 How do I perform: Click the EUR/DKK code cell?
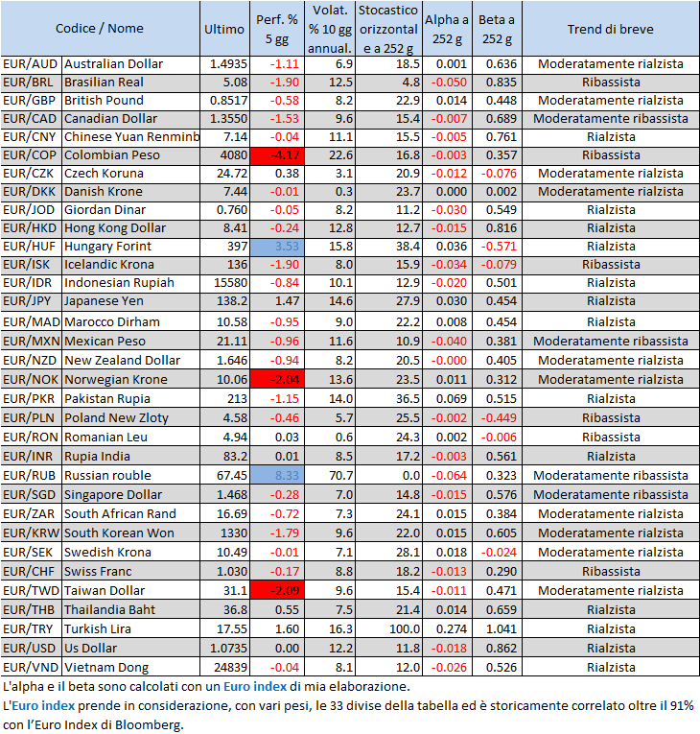31,192
